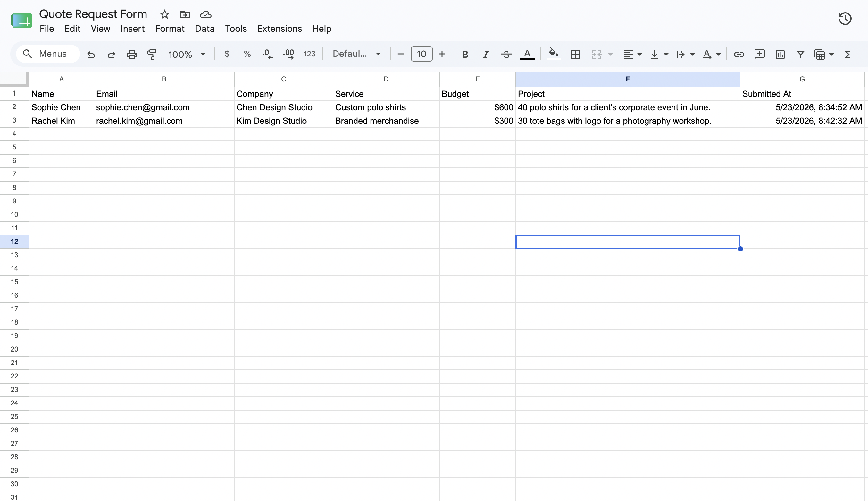Click the Undo arrow icon
This screenshot has height=501, width=868.
coord(91,55)
